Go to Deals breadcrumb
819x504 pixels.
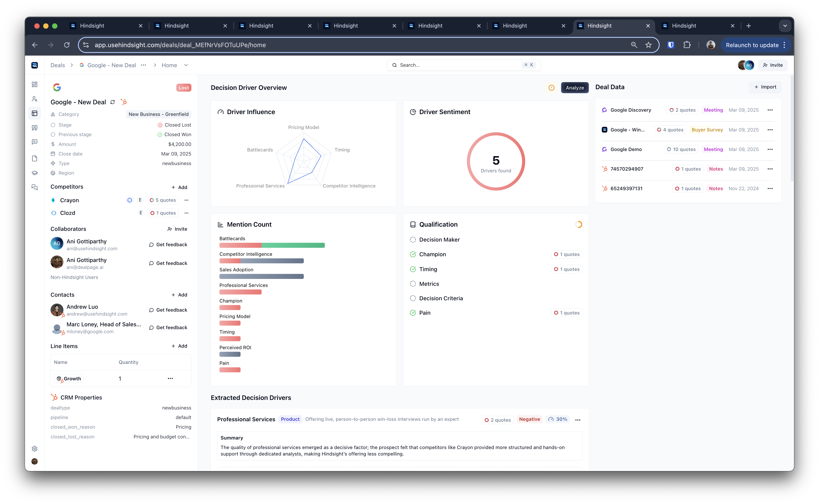(x=58, y=65)
